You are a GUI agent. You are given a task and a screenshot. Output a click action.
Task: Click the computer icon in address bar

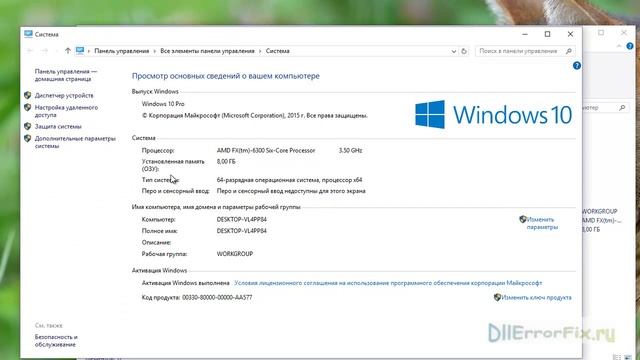pyautogui.click(x=80, y=51)
